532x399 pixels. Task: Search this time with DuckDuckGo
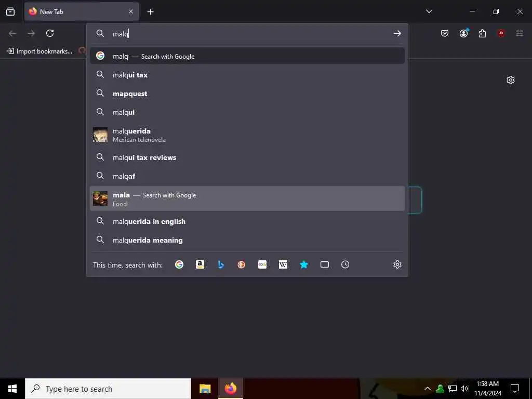pyautogui.click(x=241, y=264)
